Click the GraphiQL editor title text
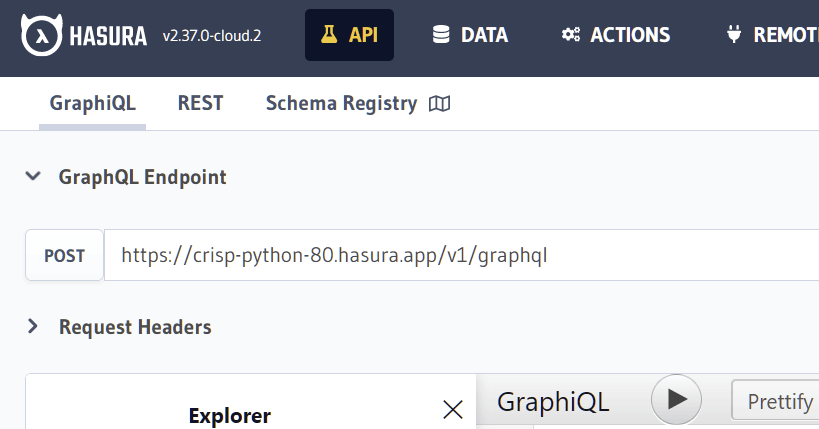Image resolution: width=819 pixels, height=429 pixels. coord(553,402)
